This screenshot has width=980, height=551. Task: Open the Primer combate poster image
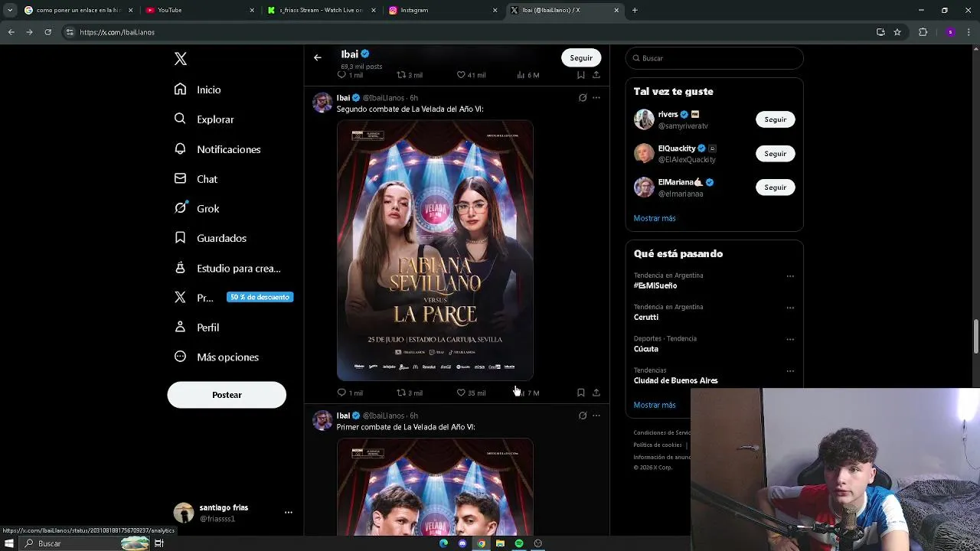click(x=435, y=487)
